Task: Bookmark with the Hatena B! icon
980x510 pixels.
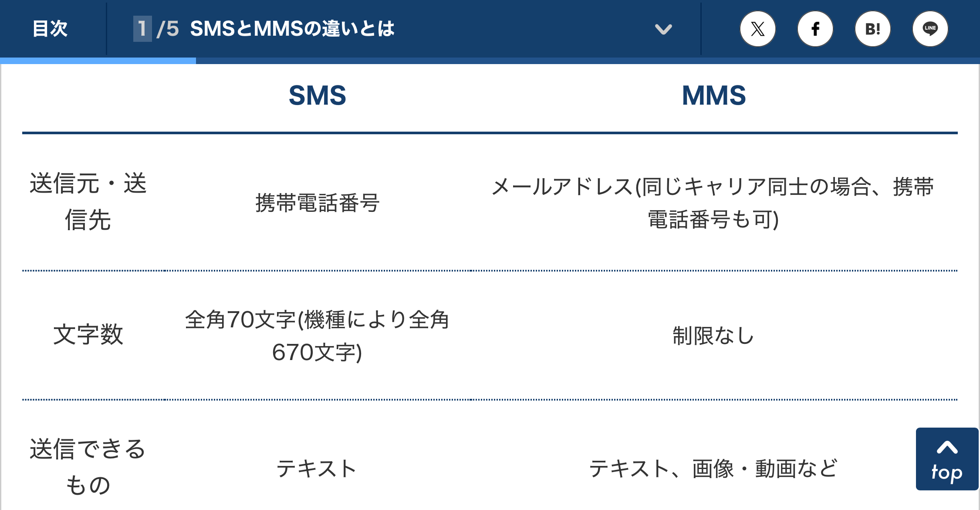Action: coord(872,29)
